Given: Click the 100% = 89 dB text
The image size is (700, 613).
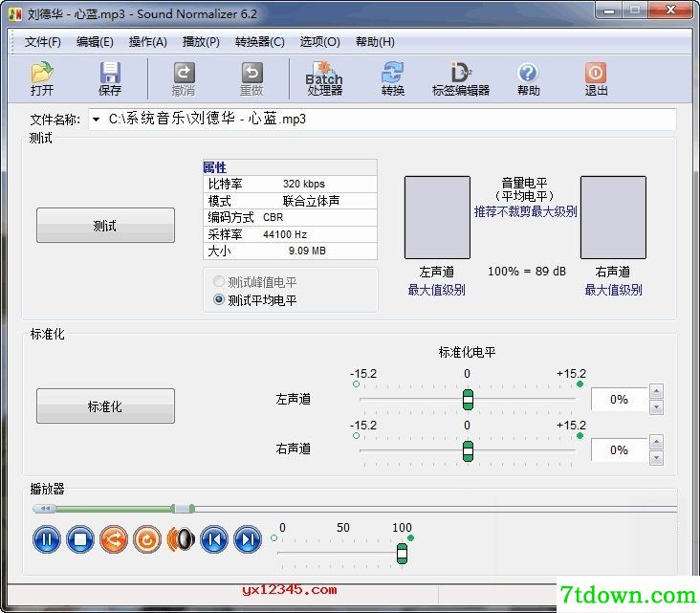Looking at the screenshot, I should click(527, 271).
